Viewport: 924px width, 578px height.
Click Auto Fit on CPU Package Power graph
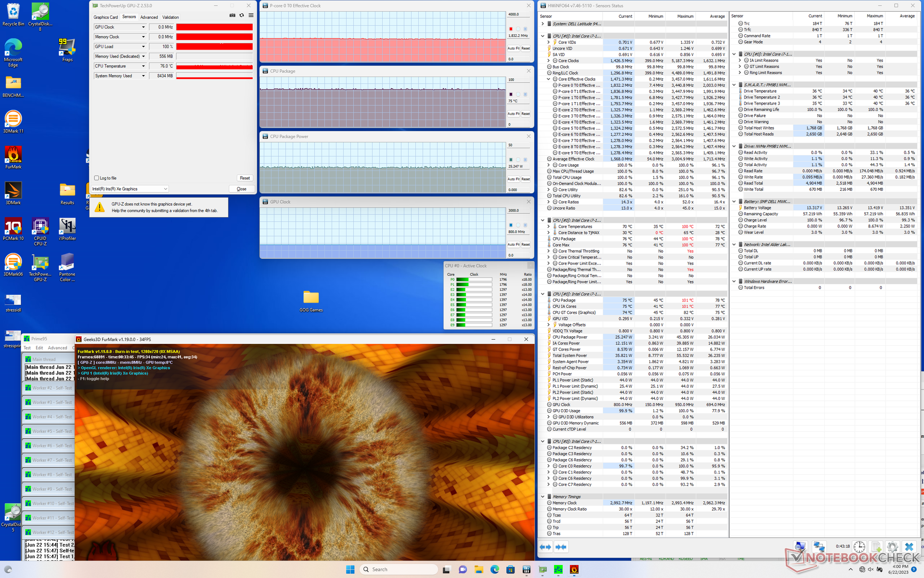pyautogui.click(x=513, y=179)
